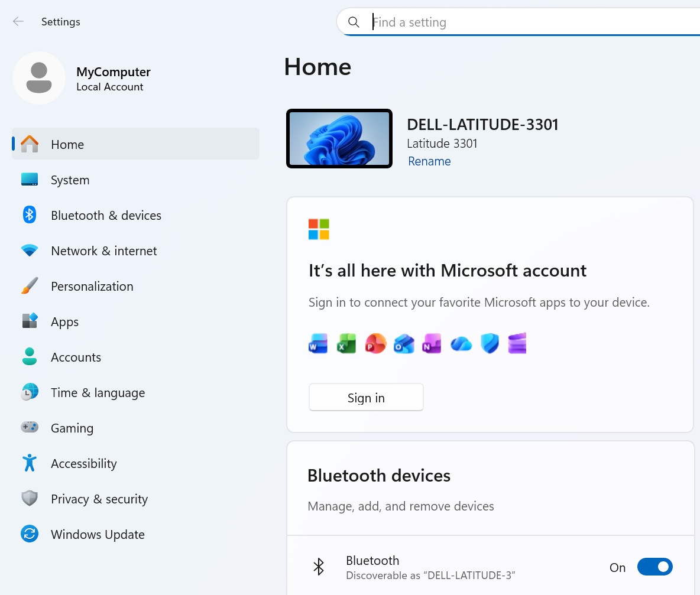Click the Time & language globe icon
The image size is (700, 595).
click(x=30, y=392)
